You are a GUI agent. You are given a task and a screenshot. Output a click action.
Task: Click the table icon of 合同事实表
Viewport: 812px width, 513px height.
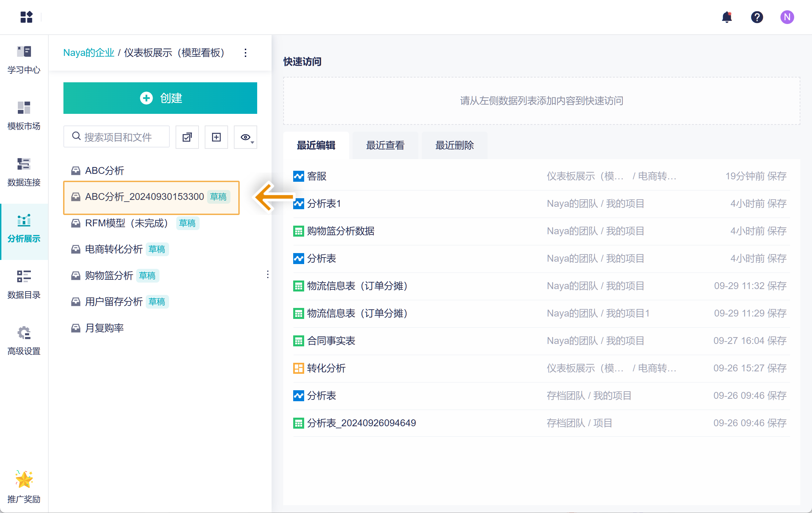point(298,341)
